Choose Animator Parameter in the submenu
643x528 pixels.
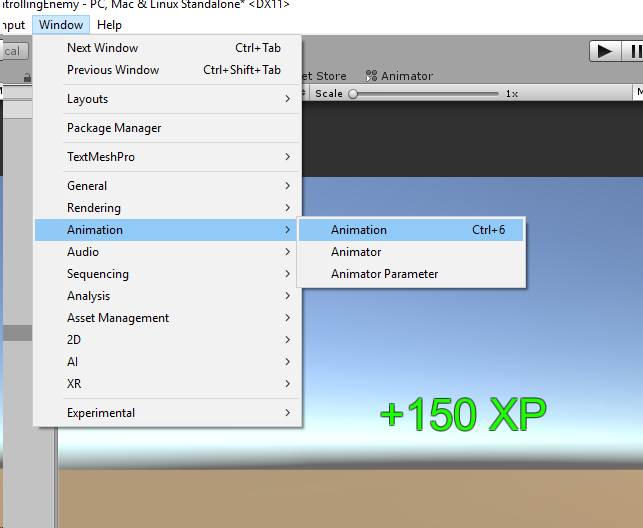pyautogui.click(x=411, y=274)
